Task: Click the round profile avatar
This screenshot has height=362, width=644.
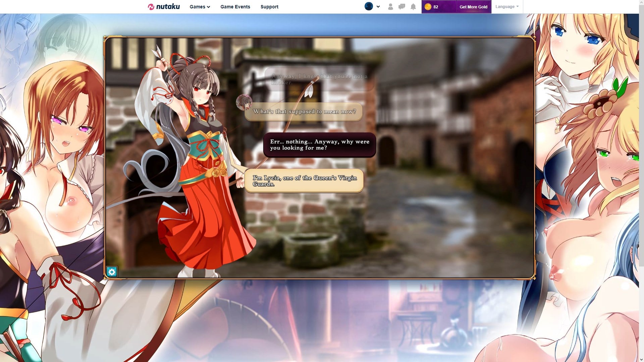Action: click(369, 6)
